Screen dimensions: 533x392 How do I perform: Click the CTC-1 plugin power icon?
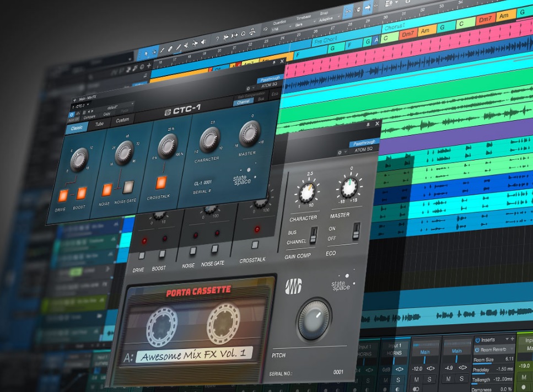[x=72, y=115]
